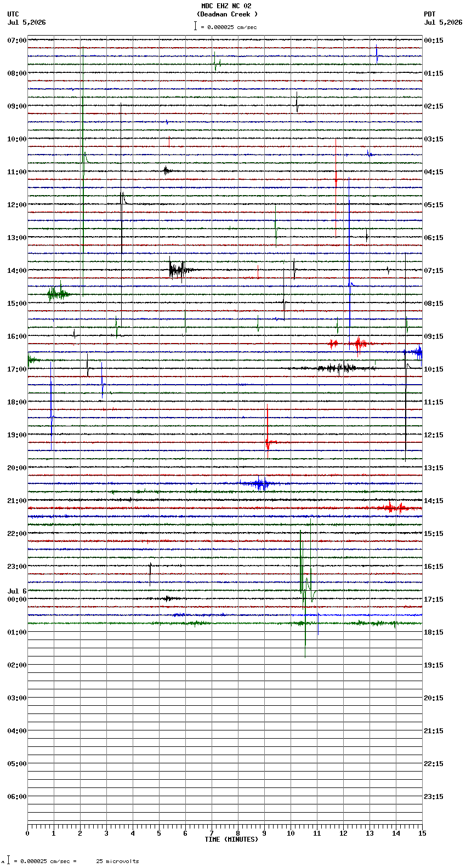Click the 10:00 UTC time label
The width and height of the screenshot is (466, 868).
[17, 139]
